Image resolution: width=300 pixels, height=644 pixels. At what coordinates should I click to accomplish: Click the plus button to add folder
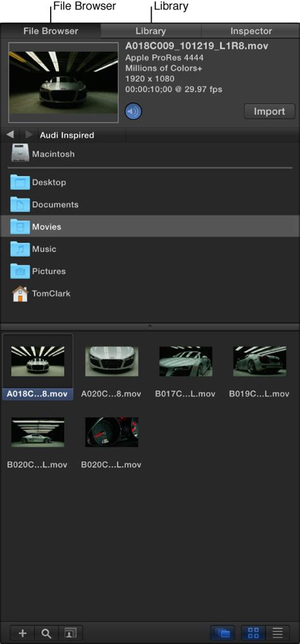[23, 633]
